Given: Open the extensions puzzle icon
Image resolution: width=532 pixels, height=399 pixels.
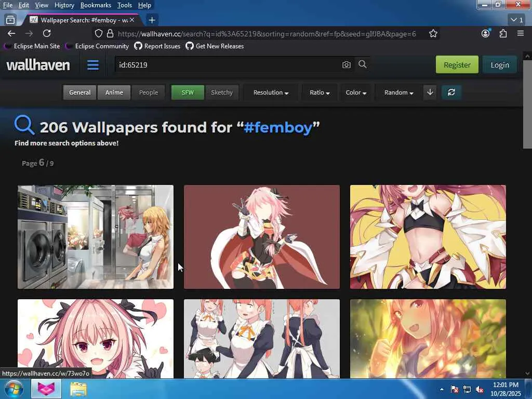Looking at the screenshot, I should (x=503, y=33).
